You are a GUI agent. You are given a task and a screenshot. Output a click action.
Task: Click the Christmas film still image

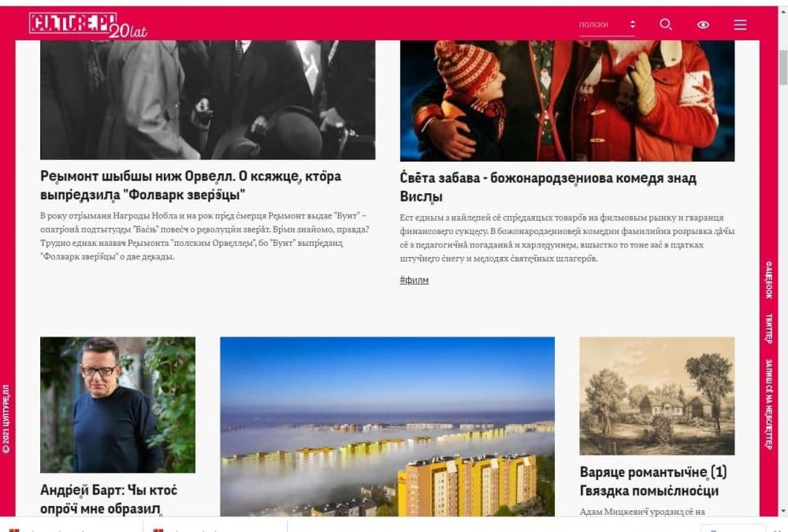point(567,101)
